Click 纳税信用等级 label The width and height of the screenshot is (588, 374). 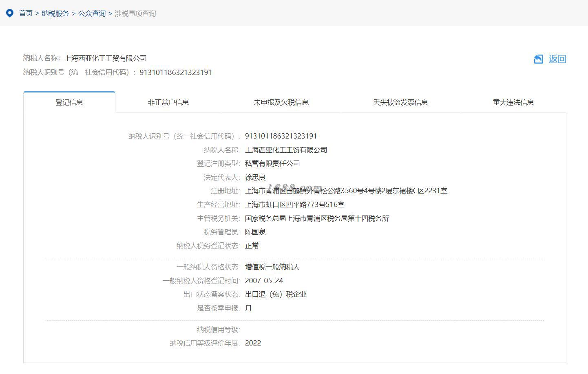[x=219, y=330]
